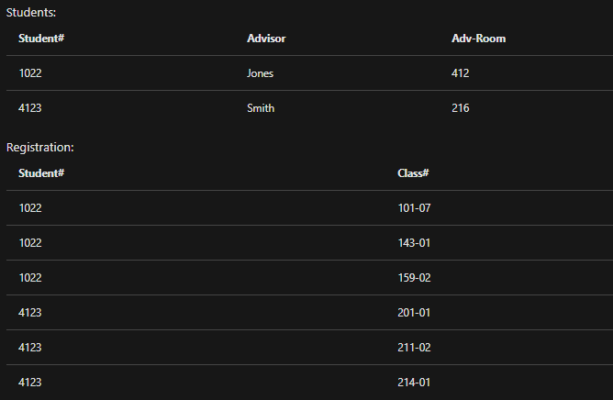Select the Student# header in Registration table
Screen dimensions: 613x400
tap(41, 173)
